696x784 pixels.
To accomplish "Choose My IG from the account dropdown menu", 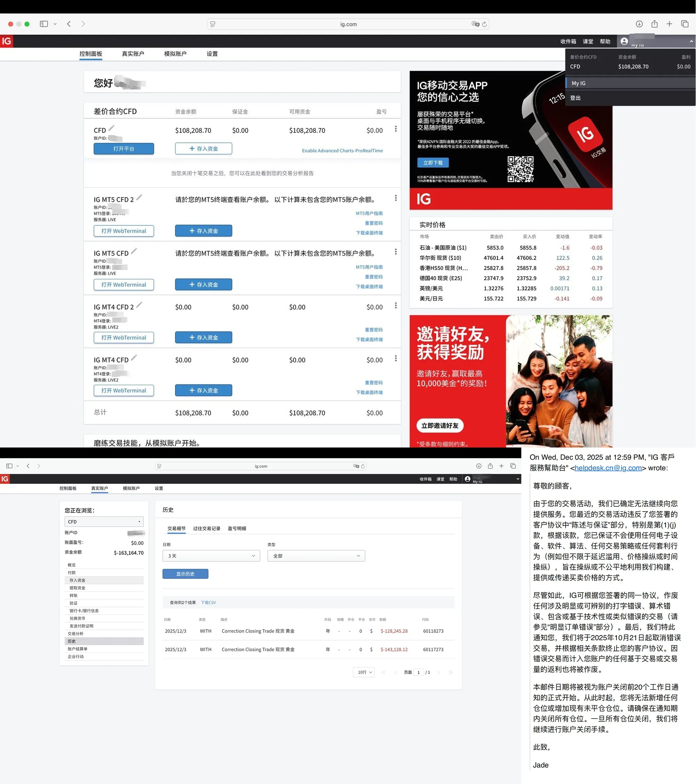I will tap(630, 83).
